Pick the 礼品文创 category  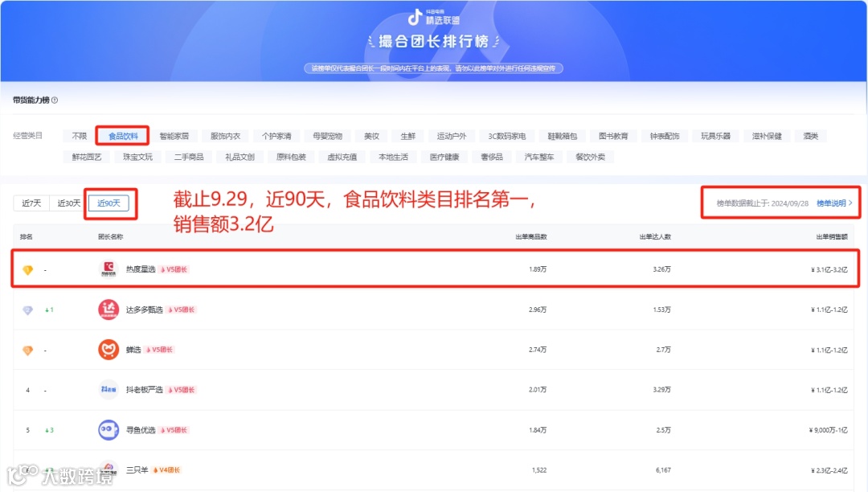(240, 157)
